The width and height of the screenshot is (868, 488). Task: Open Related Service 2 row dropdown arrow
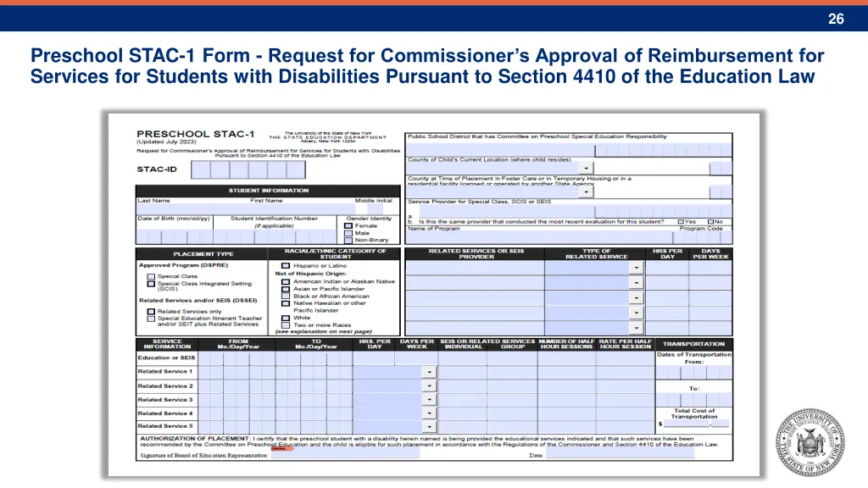point(430,385)
